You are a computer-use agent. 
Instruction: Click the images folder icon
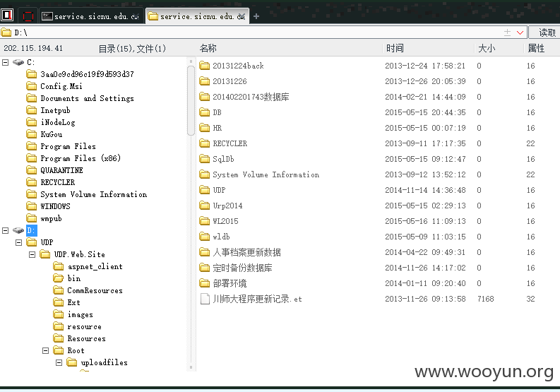(58, 314)
